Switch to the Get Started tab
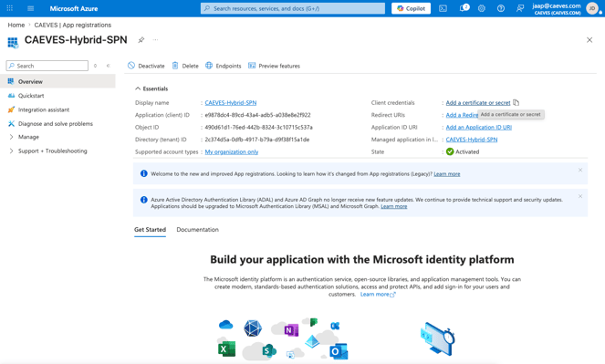This screenshot has height=364, width=605. (x=150, y=229)
